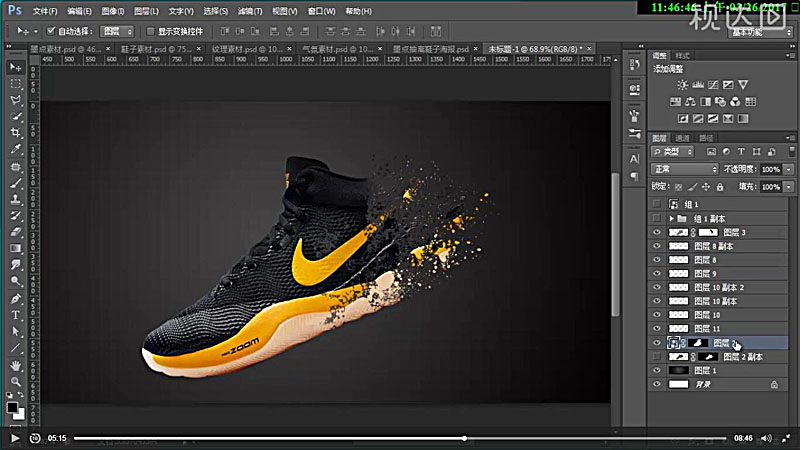Select the Eraser tool
The image size is (800, 450).
pos(16,232)
